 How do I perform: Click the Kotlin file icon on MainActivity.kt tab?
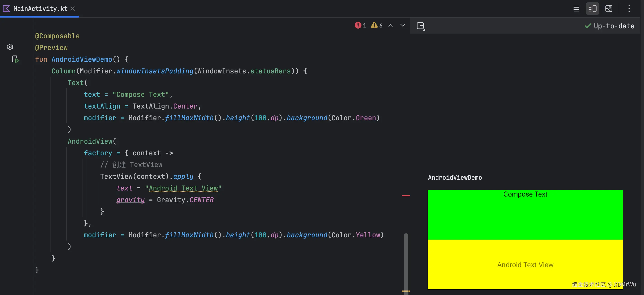[x=6, y=9]
